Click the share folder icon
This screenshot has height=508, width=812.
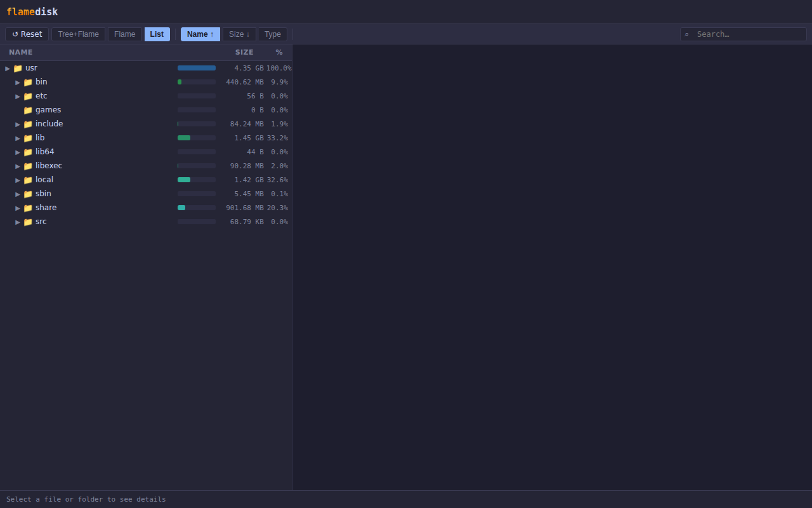coord(28,208)
